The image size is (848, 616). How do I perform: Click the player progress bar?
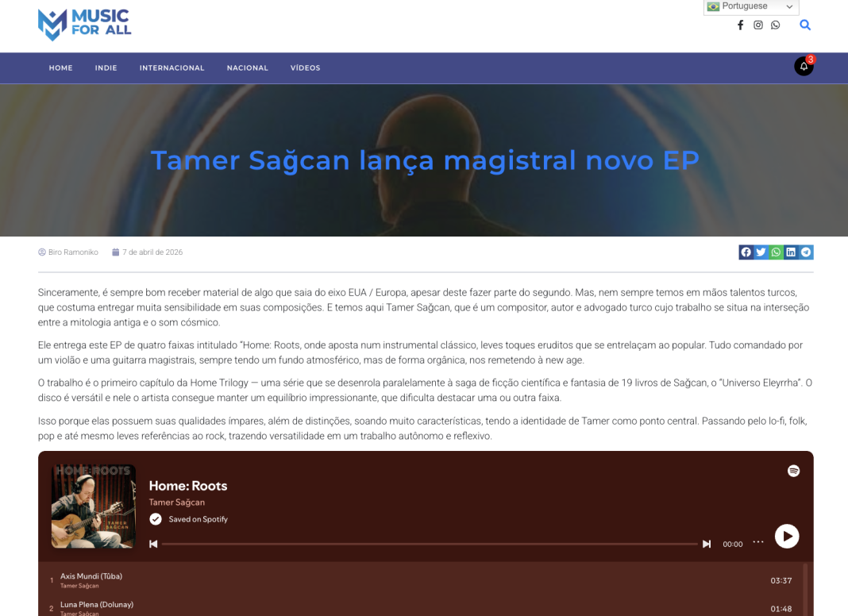pyautogui.click(x=429, y=543)
